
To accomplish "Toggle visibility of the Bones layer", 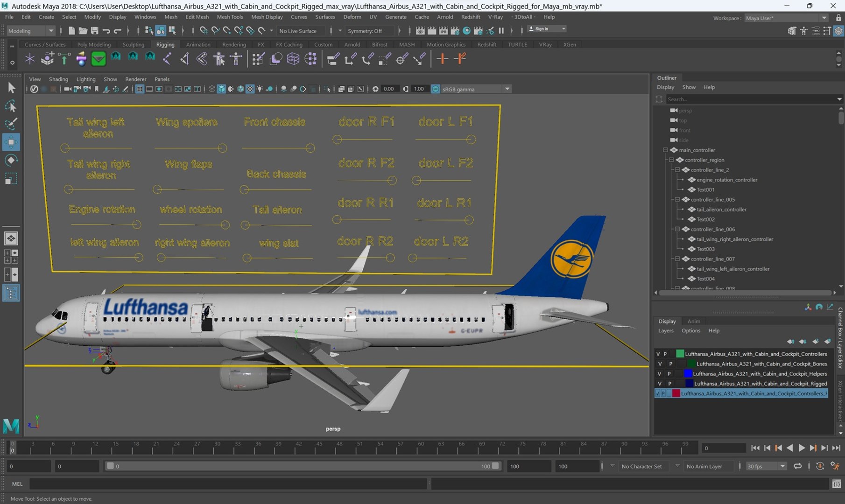I will [660, 364].
